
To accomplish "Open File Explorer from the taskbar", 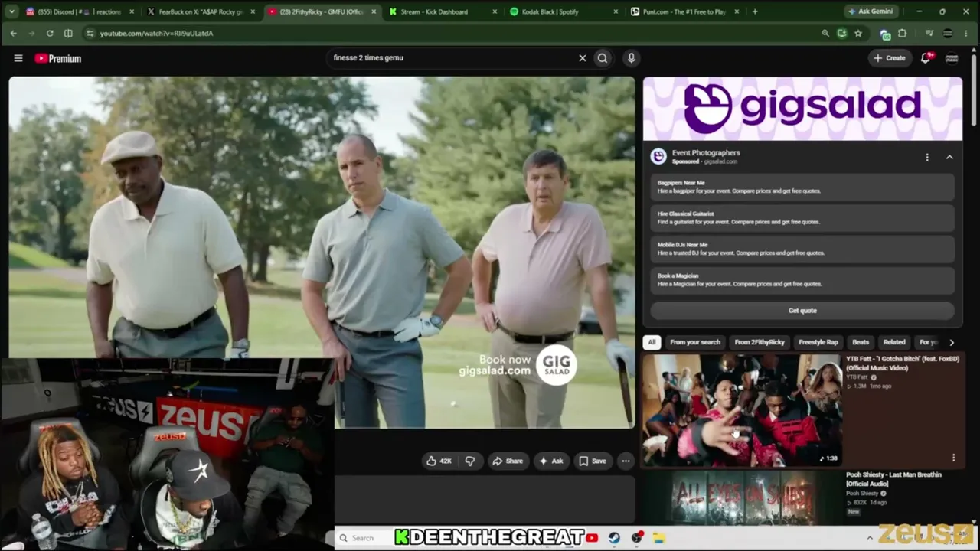I will click(x=658, y=538).
